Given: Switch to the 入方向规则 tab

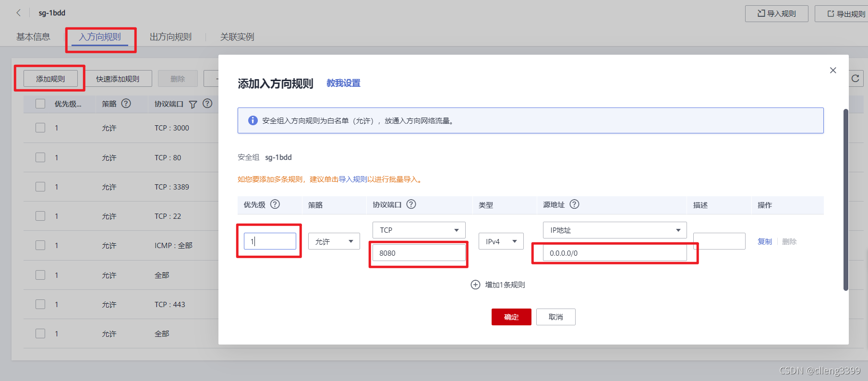Looking at the screenshot, I should (x=100, y=37).
